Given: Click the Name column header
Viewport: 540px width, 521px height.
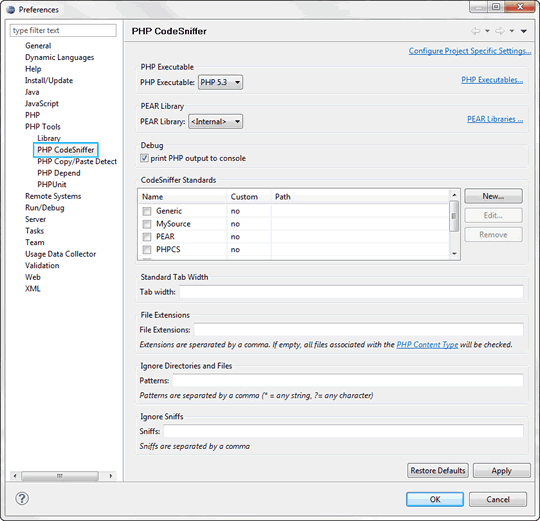Looking at the screenshot, I should tap(183, 197).
